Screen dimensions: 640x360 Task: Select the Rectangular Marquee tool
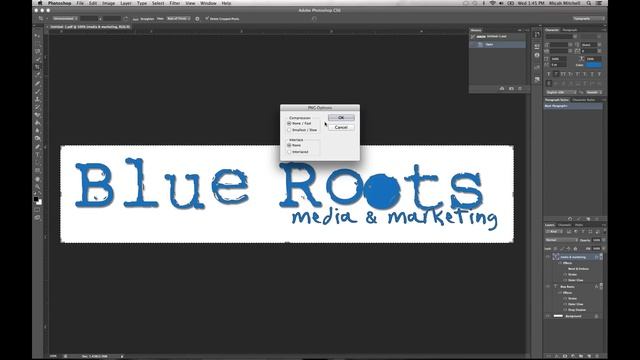[38, 44]
